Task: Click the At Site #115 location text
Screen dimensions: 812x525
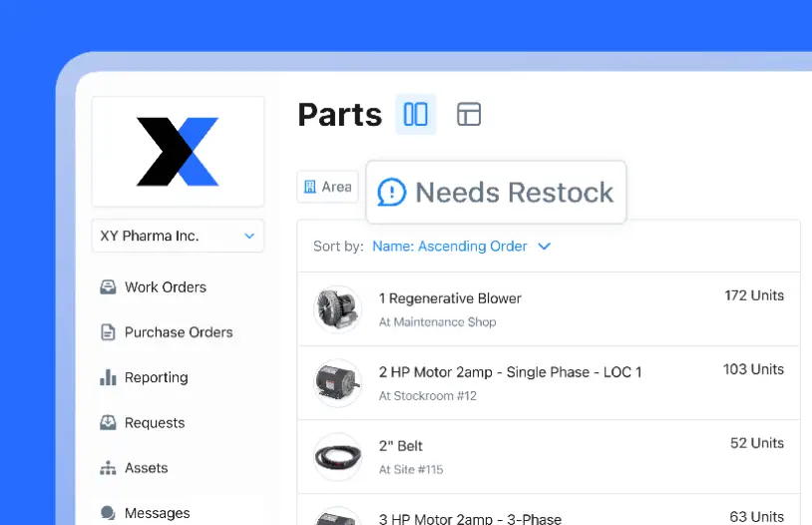Action: coord(411,469)
